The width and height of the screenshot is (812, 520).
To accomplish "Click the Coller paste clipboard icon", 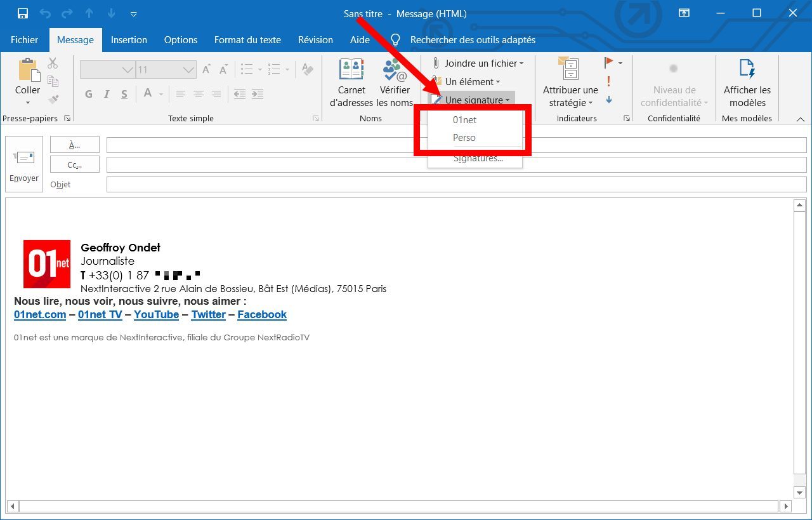I will tap(28, 69).
